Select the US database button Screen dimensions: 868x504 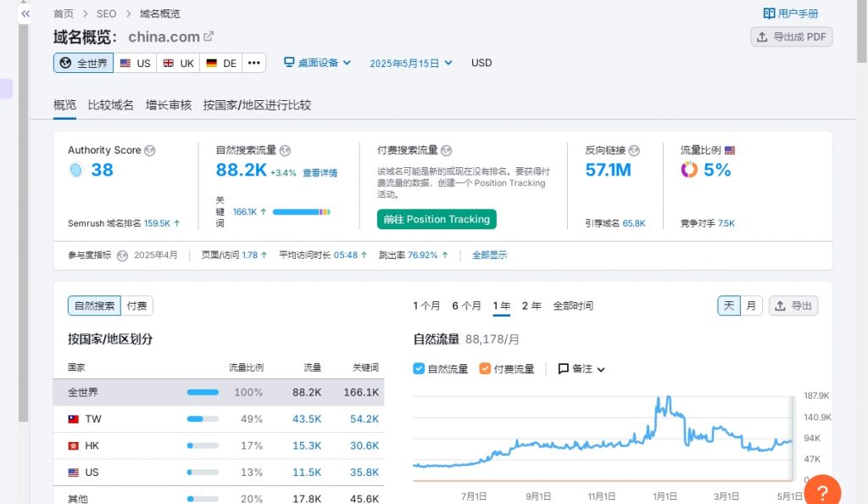[135, 63]
